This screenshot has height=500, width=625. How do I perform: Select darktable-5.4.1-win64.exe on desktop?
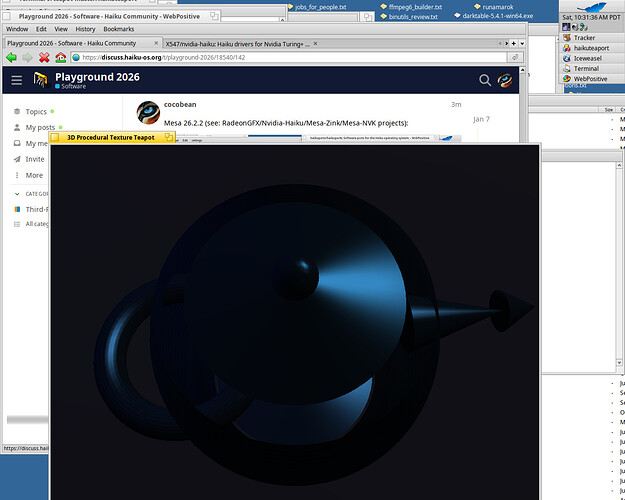pos(494,16)
